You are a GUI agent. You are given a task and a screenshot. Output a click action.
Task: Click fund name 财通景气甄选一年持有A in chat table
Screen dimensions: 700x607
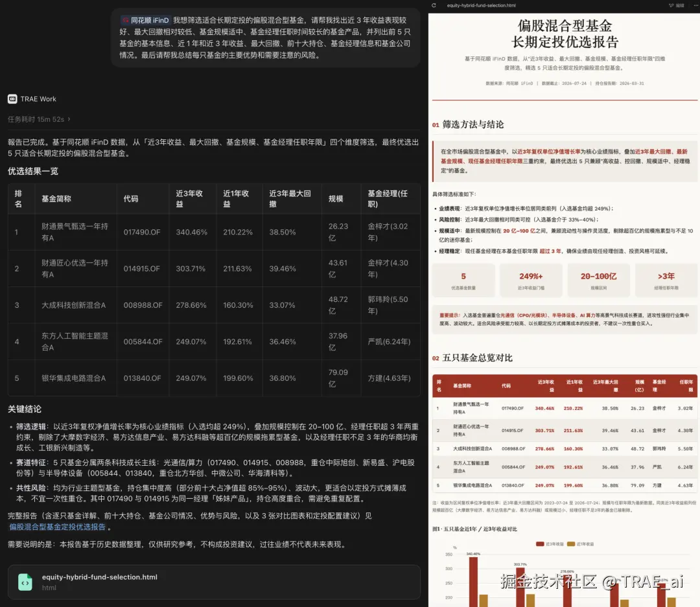(x=75, y=232)
